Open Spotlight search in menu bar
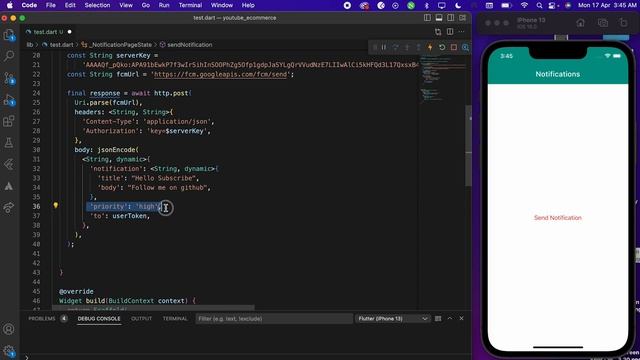 539,5
